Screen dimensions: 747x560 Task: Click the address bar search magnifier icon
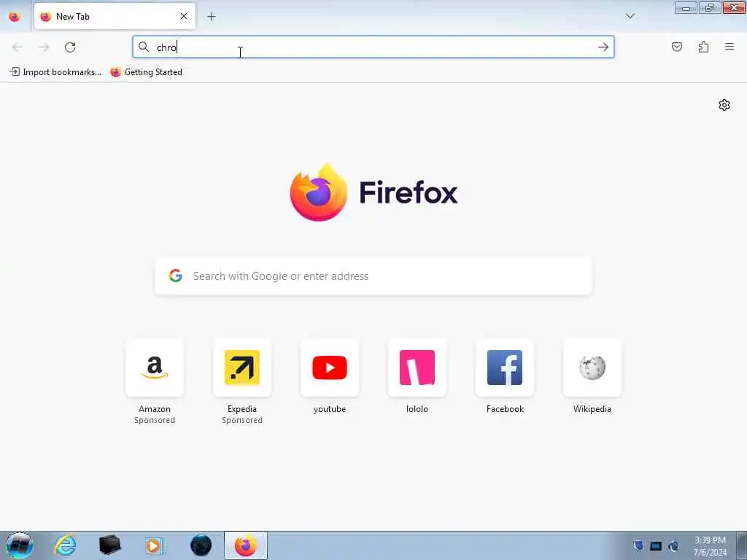click(x=144, y=47)
